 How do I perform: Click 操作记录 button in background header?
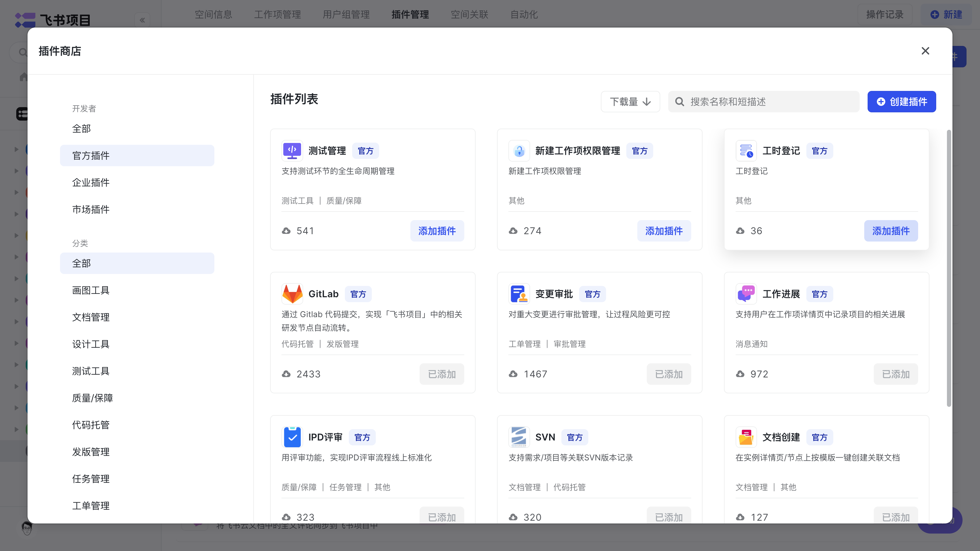click(x=885, y=14)
